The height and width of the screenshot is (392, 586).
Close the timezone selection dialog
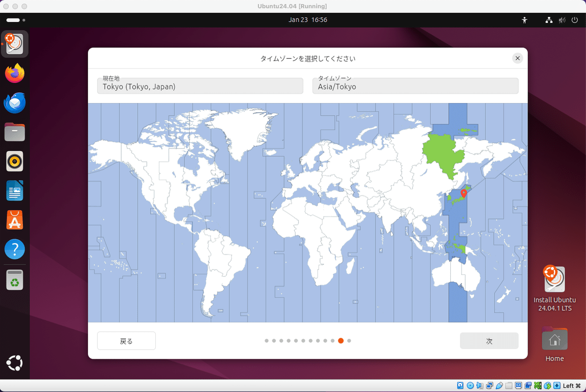point(518,59)
